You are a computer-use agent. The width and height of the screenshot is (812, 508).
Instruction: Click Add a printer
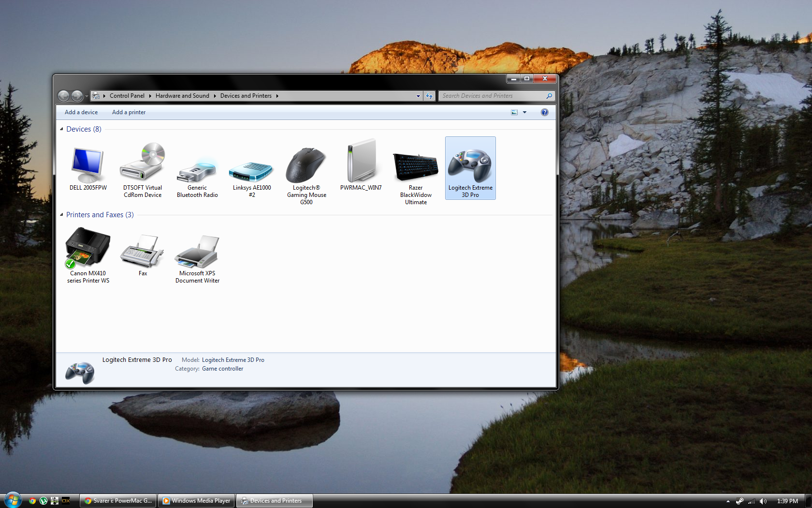[x=129, y=112]
